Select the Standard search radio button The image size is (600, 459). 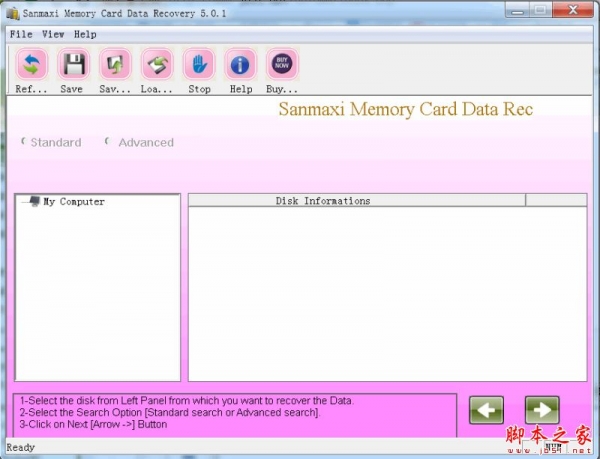(x=23, y=142)
